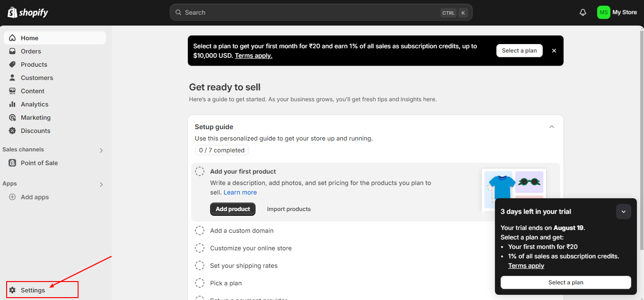
Task: Toggle the Set your shipping rates circle
Action: tap(200, 265)
